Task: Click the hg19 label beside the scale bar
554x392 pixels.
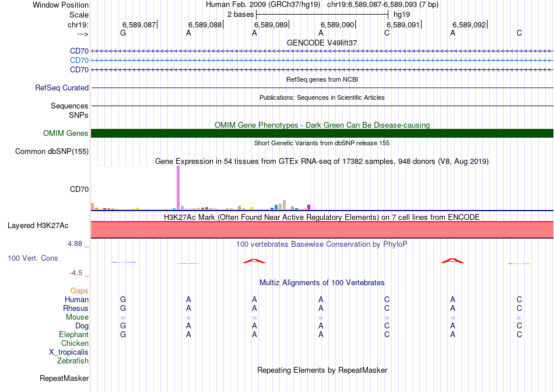Action: pos(402,15)
